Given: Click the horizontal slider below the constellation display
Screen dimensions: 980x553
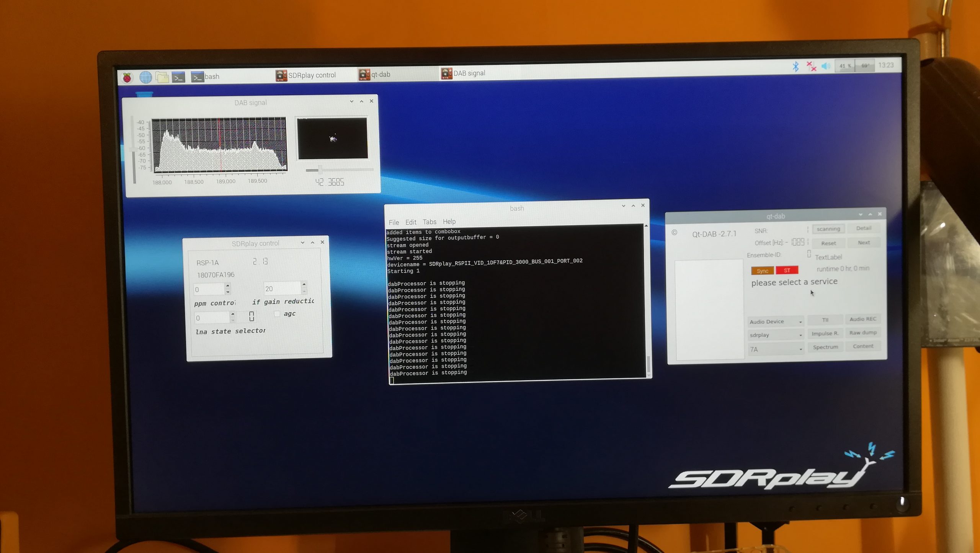Looking at the screenshot, I should click(x=339, y=170).
